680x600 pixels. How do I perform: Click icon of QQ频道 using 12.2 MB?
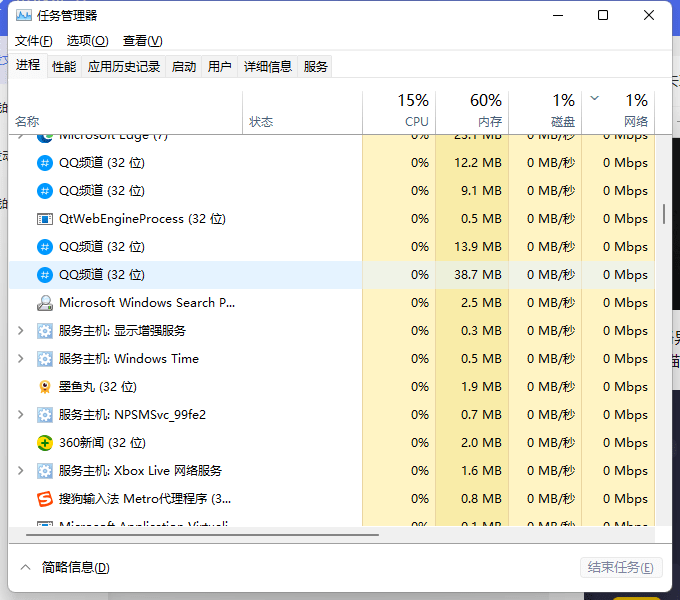(x=45, y=162)
